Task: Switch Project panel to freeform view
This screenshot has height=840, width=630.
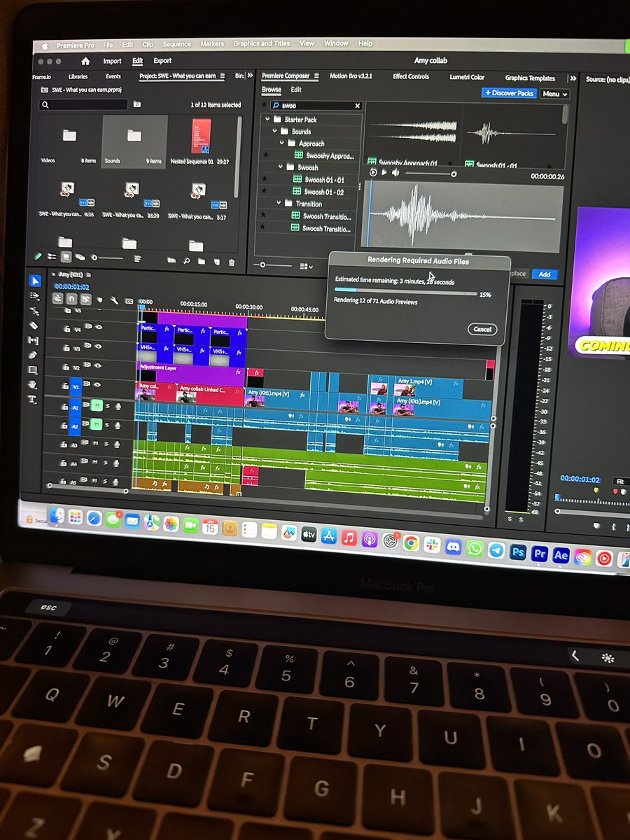Action: click(80, 257)
